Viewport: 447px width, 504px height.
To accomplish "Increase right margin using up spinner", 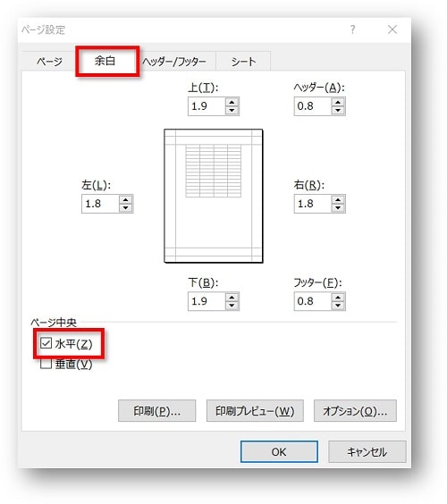I will tap(338, 200).
